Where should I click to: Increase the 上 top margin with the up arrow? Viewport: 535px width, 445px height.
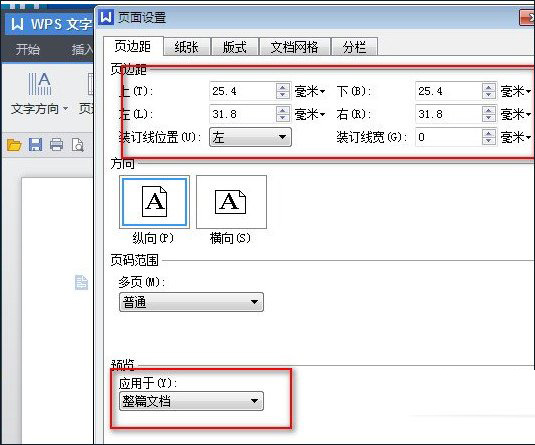pos(283,87)
